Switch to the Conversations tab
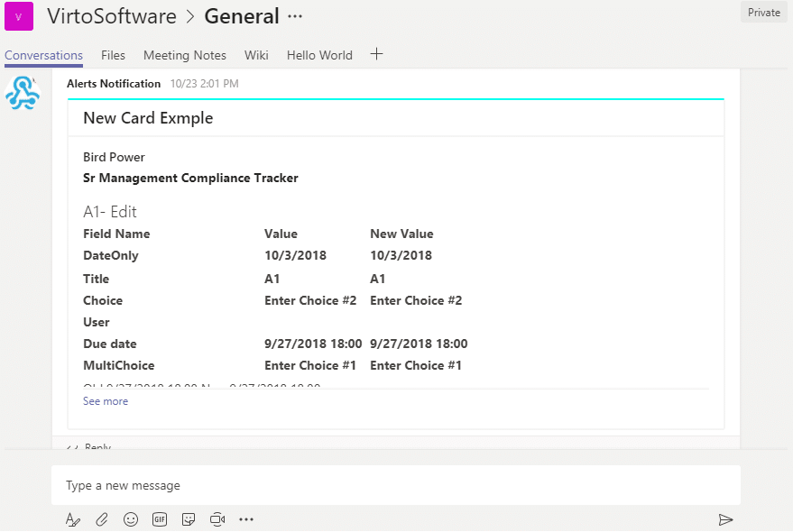The image size is (793, 532). tap(43, 55)
